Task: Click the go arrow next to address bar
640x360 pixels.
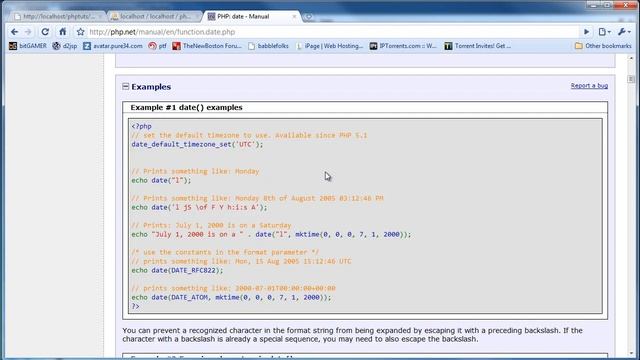Action: coord(587,32)
